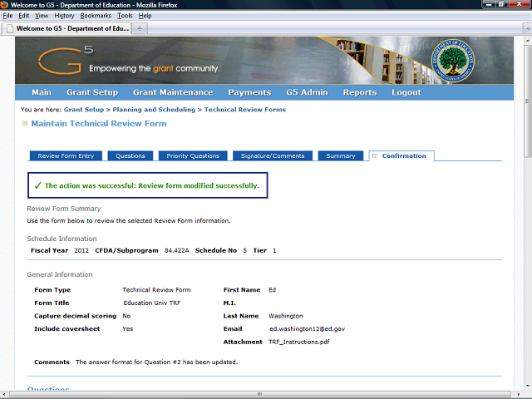The width and height of the screenshot is (532, 399).
Task: Open a new browser tab with plus button
Action: coord(140,28)
